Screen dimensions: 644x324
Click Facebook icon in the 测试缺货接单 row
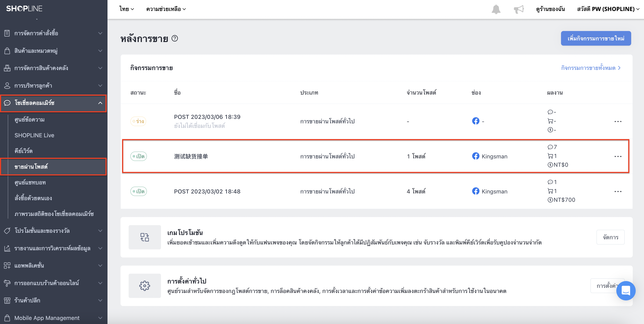[x=476, y=156]
